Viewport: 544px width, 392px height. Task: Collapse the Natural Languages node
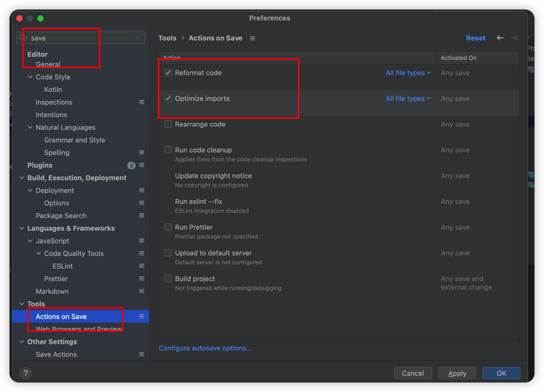(30, 127)
